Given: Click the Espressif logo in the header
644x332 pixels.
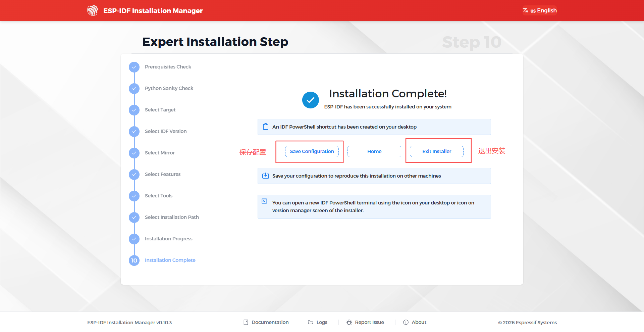Looking at the screenshot, I should click(x=93, y=10).
